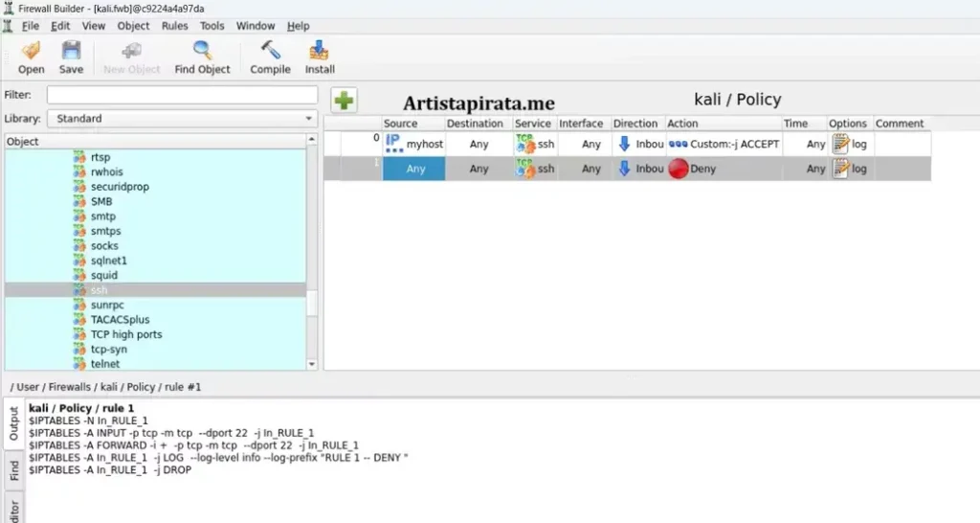Viewport: 980px width, 523px height.
Task: Click the log options icon in rule 1
Action: [840, 169]
